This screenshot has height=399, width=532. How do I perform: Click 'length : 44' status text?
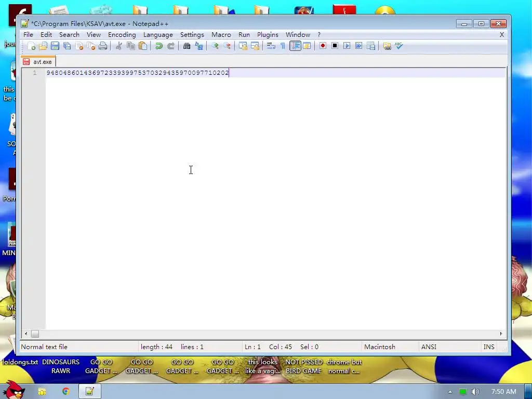click(156, 347)
